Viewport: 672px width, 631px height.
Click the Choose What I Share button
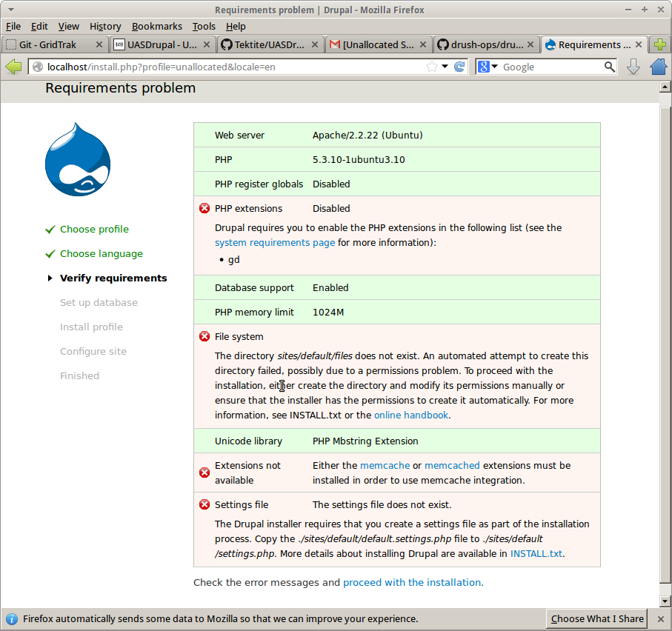[597, 619]
